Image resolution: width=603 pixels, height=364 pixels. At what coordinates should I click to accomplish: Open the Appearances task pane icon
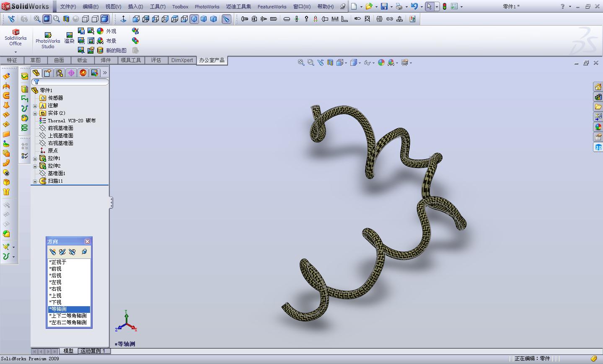598,127
